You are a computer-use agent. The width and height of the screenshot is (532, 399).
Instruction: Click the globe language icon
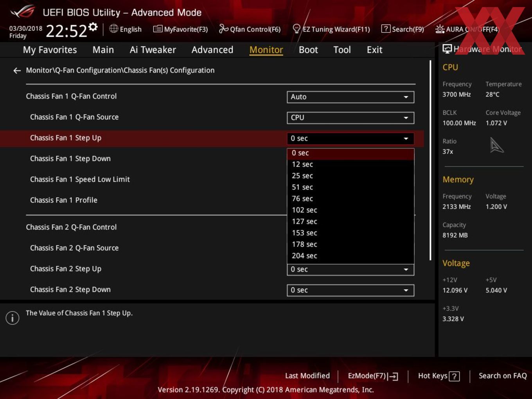(113, 29)
